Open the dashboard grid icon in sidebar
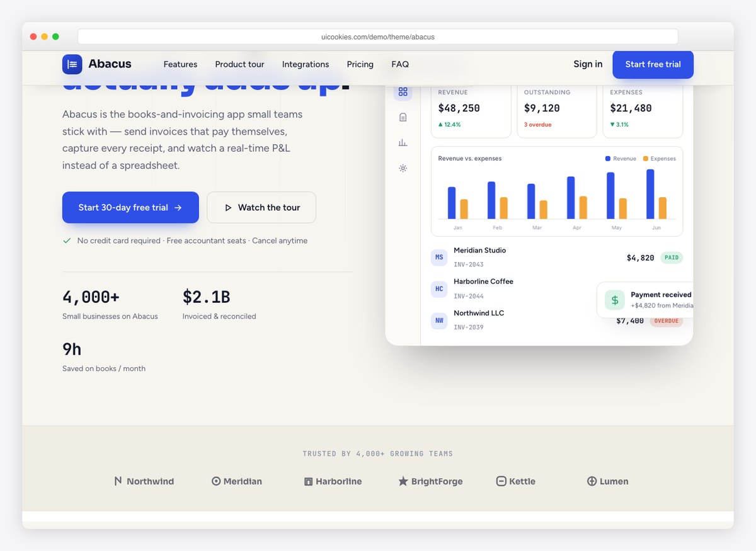This screenshot has width=756, height=551. click(x=403, y=92)
